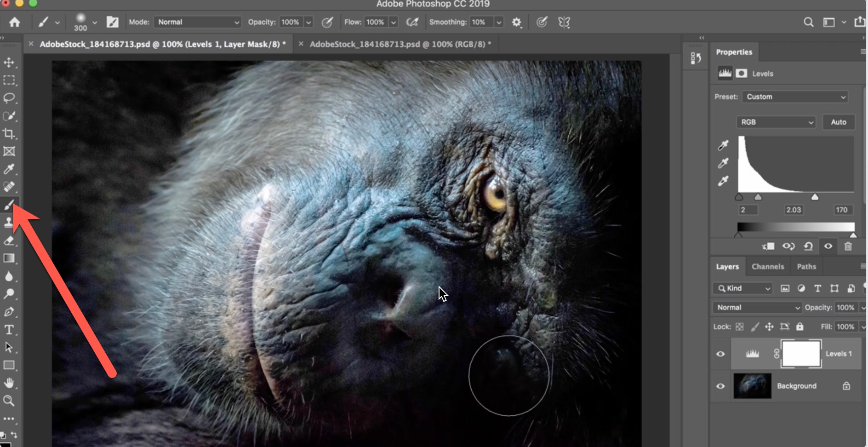The image size is (868, 447).
Task: Open the Levels Preset dropdown
Action: (x=795, y=97)
